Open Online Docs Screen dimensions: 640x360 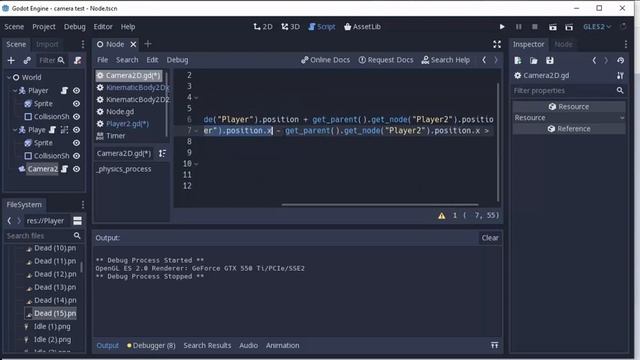pyautogui.click(x=325, y=60)
